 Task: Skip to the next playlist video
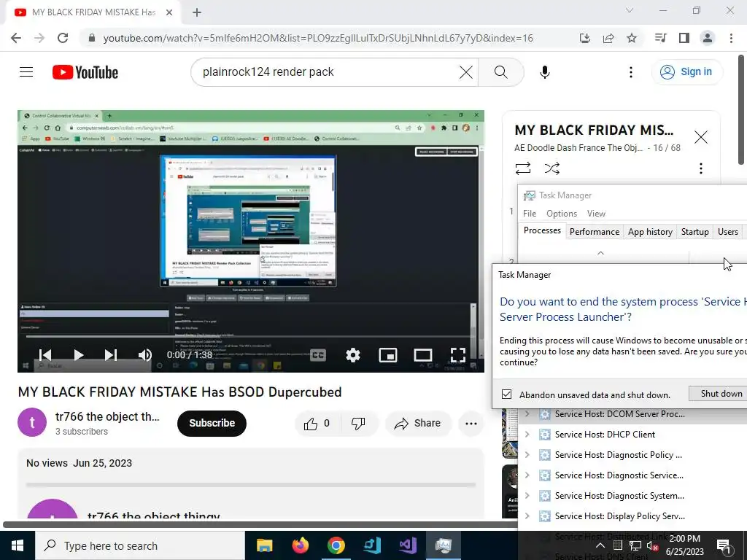point(111,355)
